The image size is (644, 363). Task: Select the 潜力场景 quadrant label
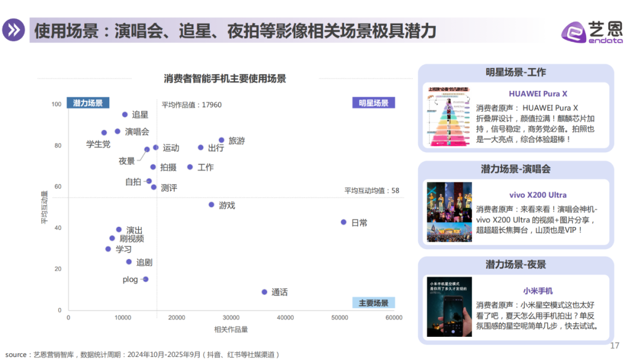pyautogui.click(x=88, y=103)
